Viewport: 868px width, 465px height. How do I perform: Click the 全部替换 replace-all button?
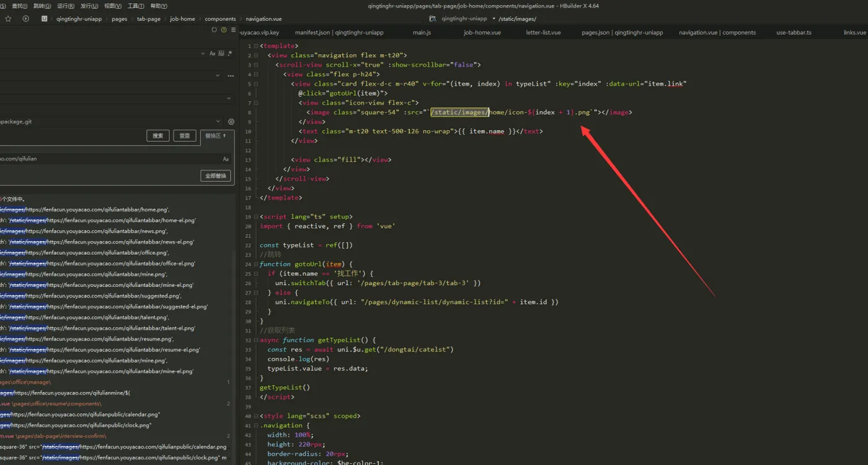coord(216,176)
